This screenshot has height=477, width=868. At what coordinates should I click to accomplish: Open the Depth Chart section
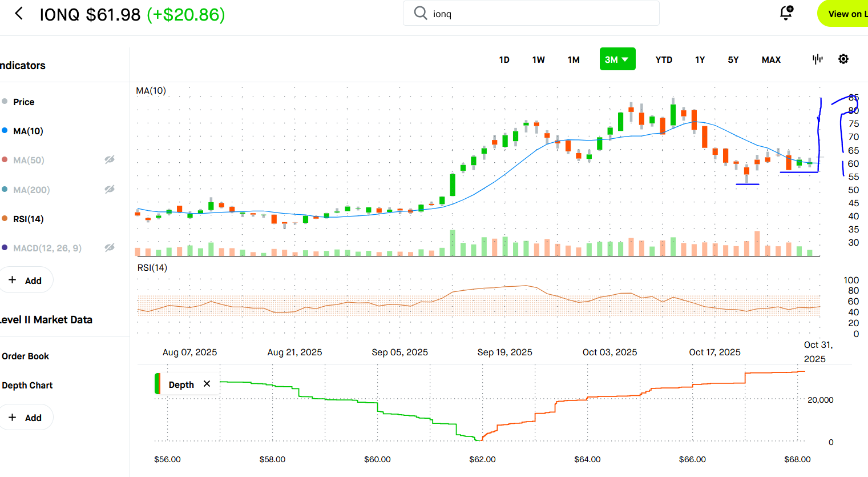[27, 385]
